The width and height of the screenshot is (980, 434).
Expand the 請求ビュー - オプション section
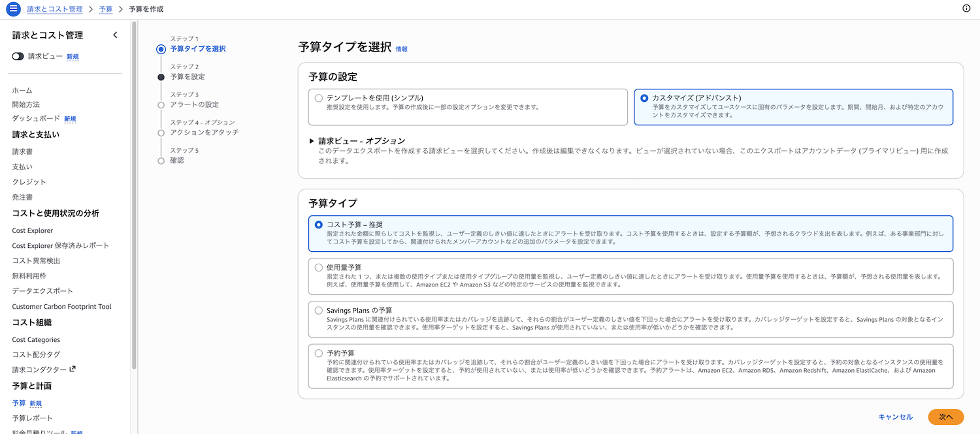tap(312, 141)
